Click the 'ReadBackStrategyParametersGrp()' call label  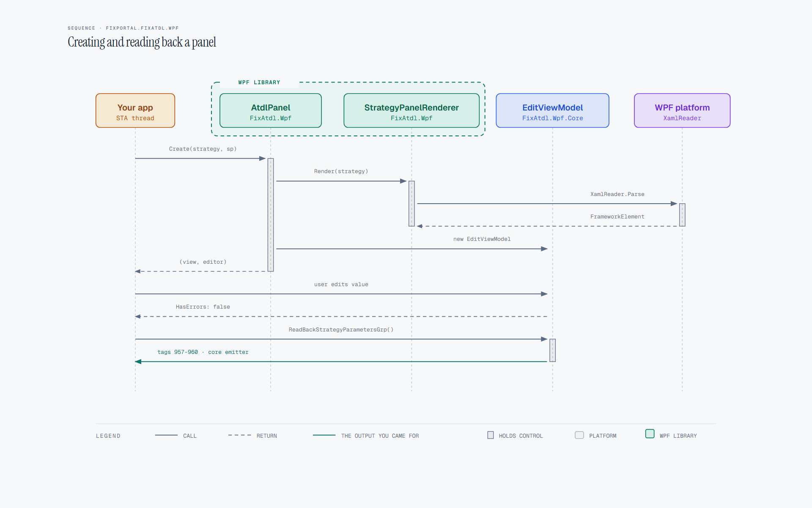[341, 330]
